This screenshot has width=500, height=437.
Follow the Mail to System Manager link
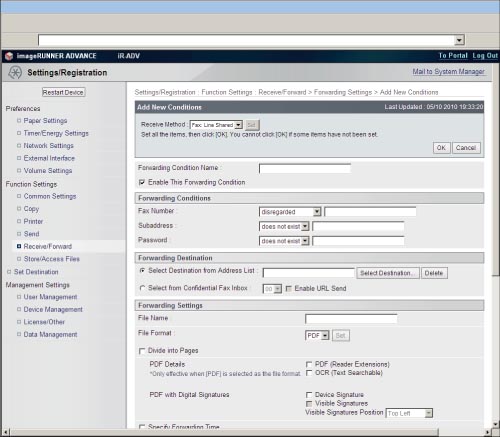pyautogui.click(x=448, y=71)
